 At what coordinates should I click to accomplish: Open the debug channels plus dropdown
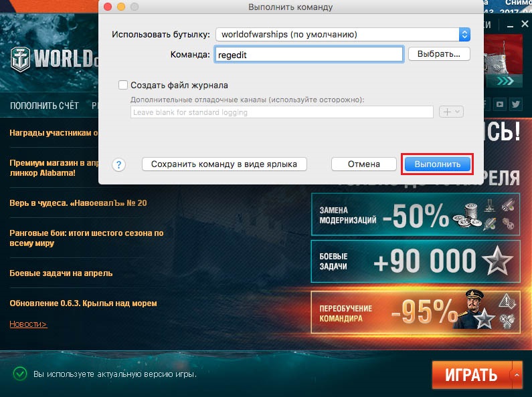click(x=451, y=112)
